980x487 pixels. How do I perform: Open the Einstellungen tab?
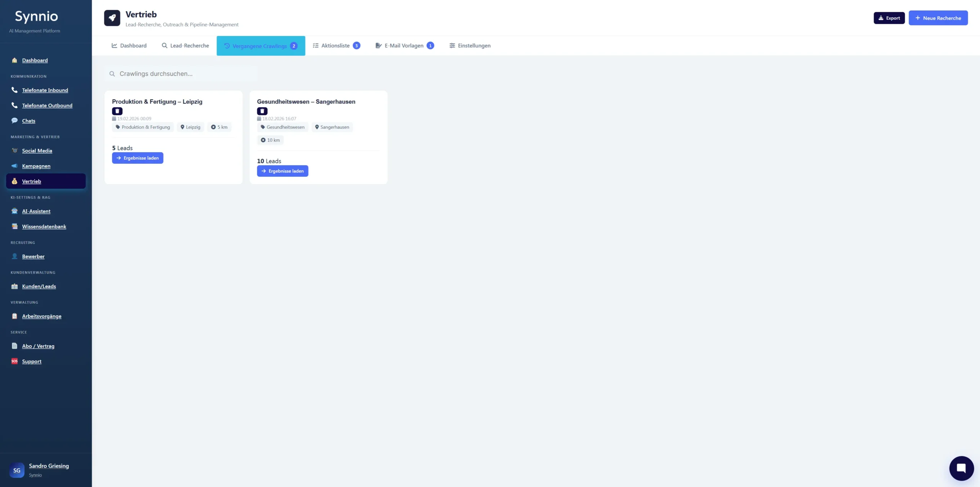point(470,46)
